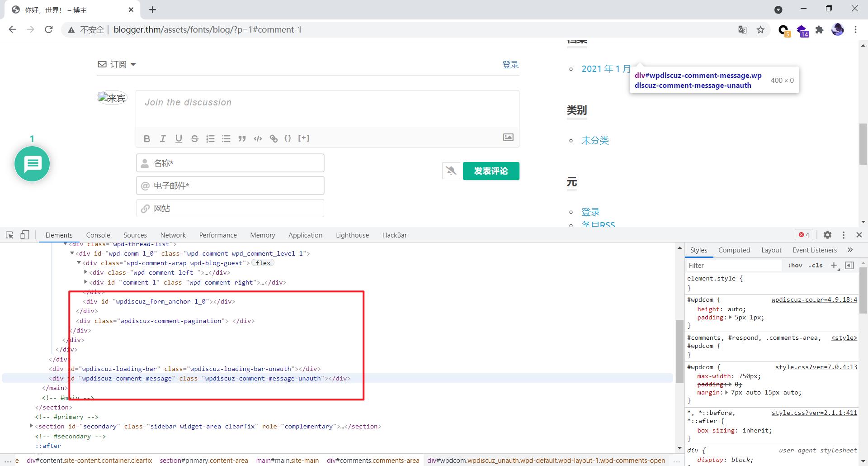This screenshot has height=466, width=868.
Task: Go back to the previous page
Action: coord(12,29)
